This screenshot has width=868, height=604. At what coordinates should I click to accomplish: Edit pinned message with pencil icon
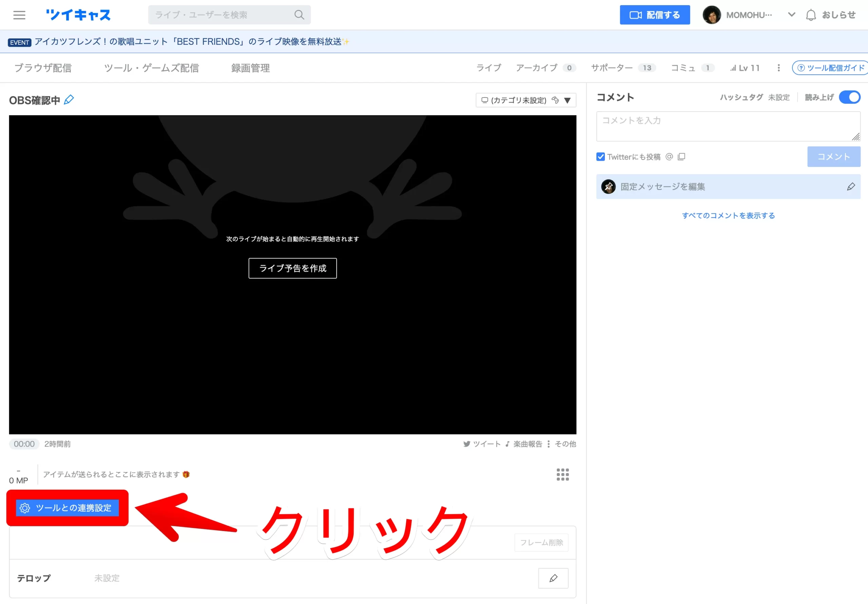click(851, 187)
